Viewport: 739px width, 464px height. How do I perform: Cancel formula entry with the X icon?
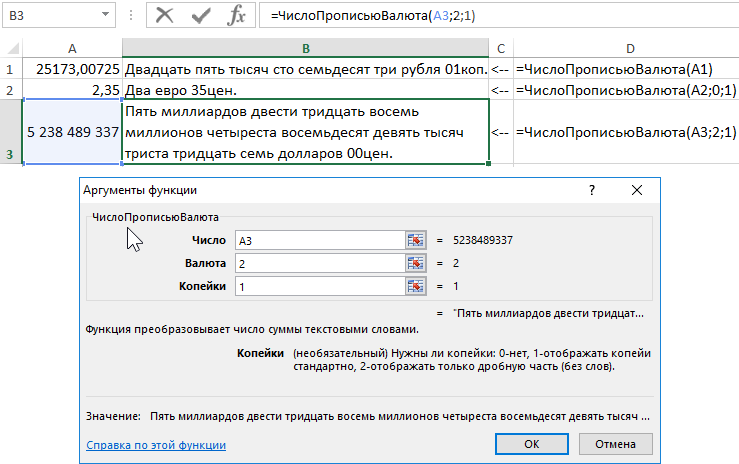tap(164, 16)
